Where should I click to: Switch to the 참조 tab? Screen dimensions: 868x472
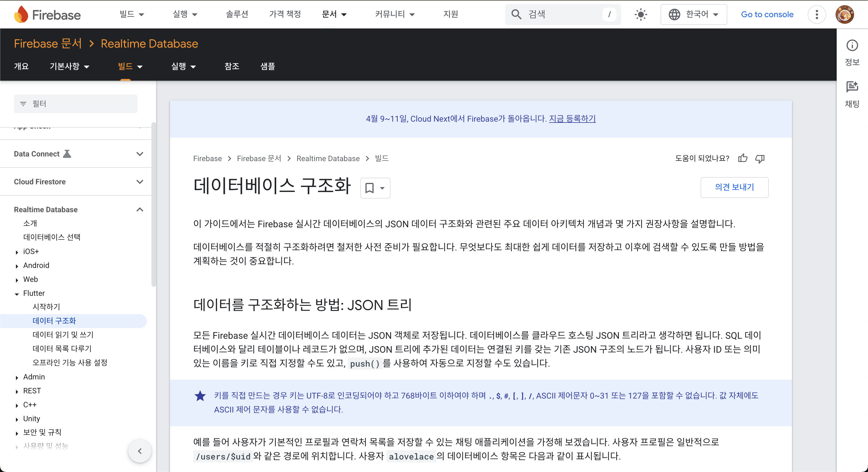point(232,66)
